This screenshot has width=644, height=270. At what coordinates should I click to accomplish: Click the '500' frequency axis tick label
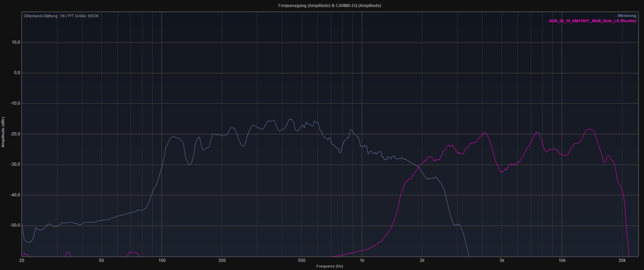(302, 261)
